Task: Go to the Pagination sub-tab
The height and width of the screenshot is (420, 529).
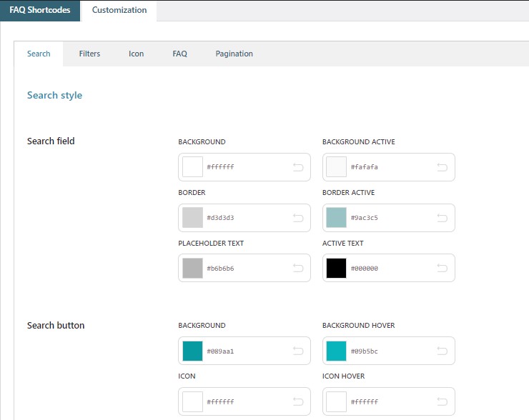Action: [x=234, y=54]
